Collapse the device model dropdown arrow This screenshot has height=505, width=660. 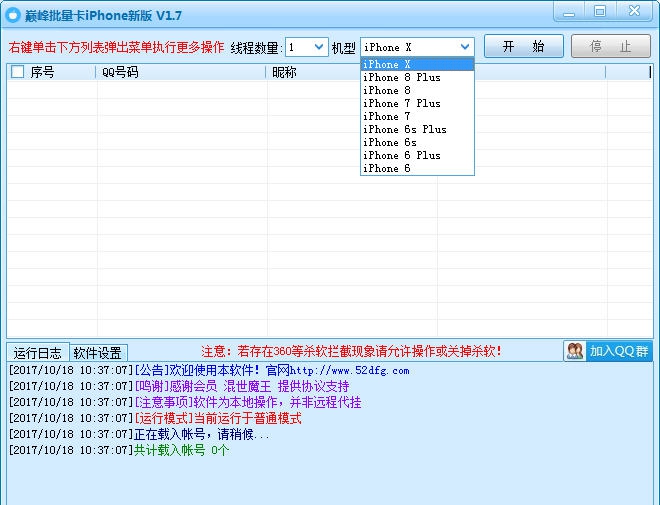click(465, 47)
